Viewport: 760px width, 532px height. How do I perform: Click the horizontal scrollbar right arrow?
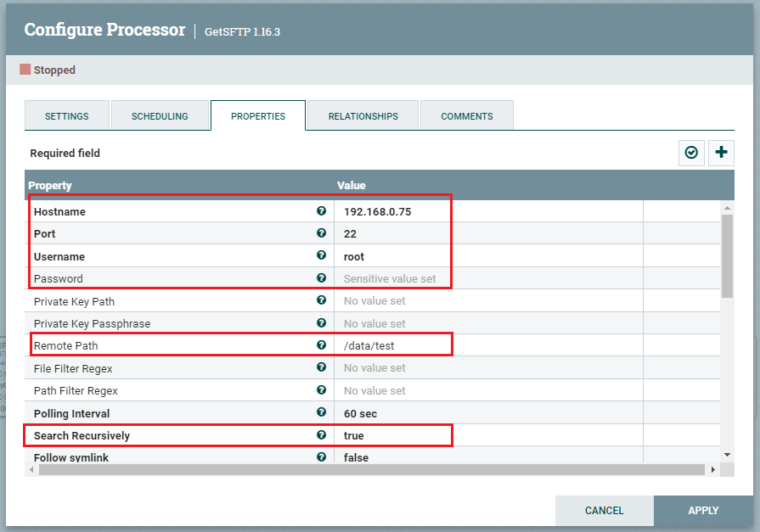point(713,469)
